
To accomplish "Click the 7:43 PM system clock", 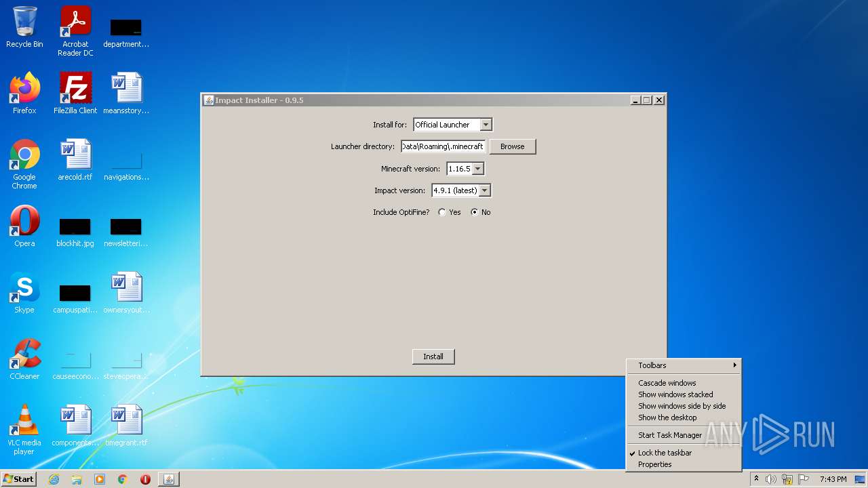I will 833,479.
